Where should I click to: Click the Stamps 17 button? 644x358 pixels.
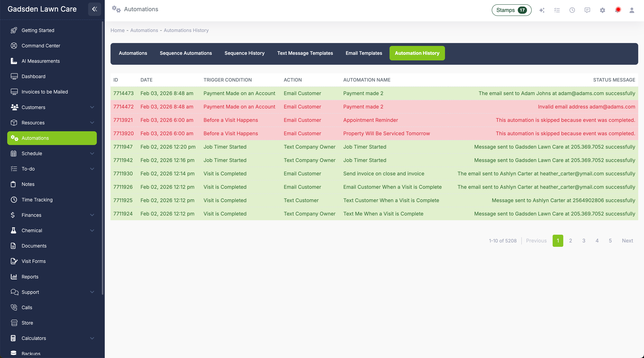point(511,10)
